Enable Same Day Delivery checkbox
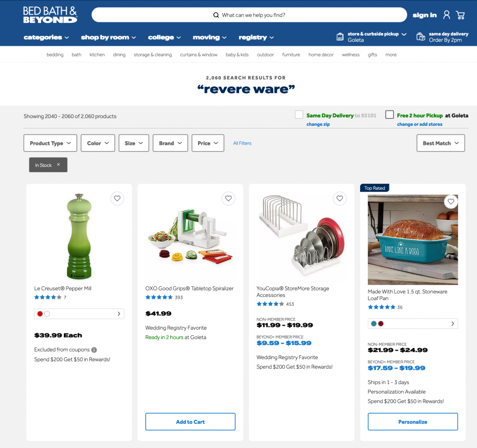 coord(299,115)
